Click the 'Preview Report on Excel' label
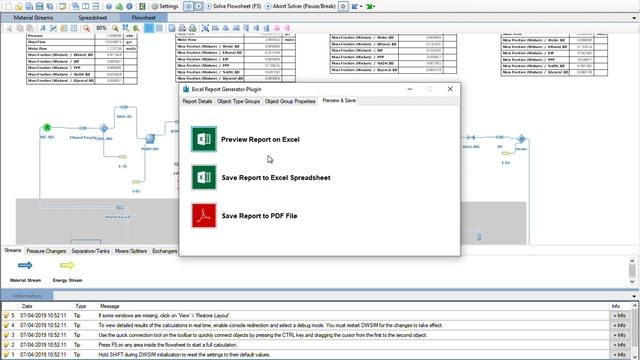640x360 pixels. (x=260, y=140)
